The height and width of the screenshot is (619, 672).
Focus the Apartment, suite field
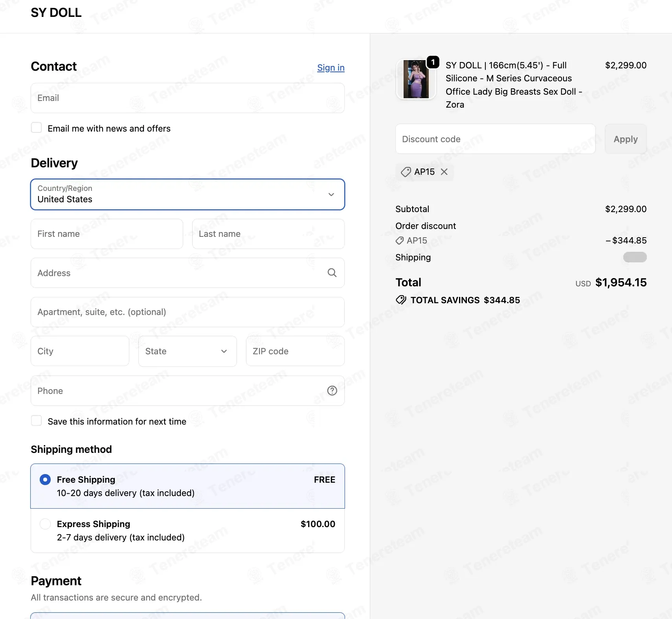click(x=187, y=312)
